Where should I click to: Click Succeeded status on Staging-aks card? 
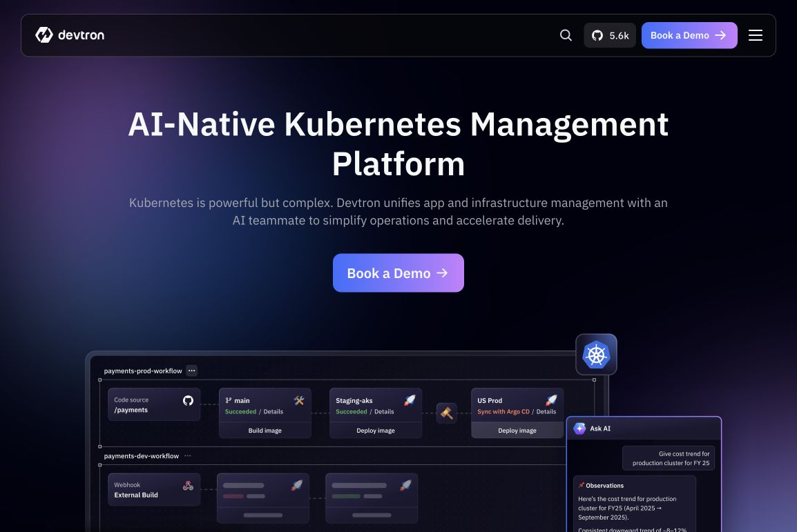click(x=352, y=412)
